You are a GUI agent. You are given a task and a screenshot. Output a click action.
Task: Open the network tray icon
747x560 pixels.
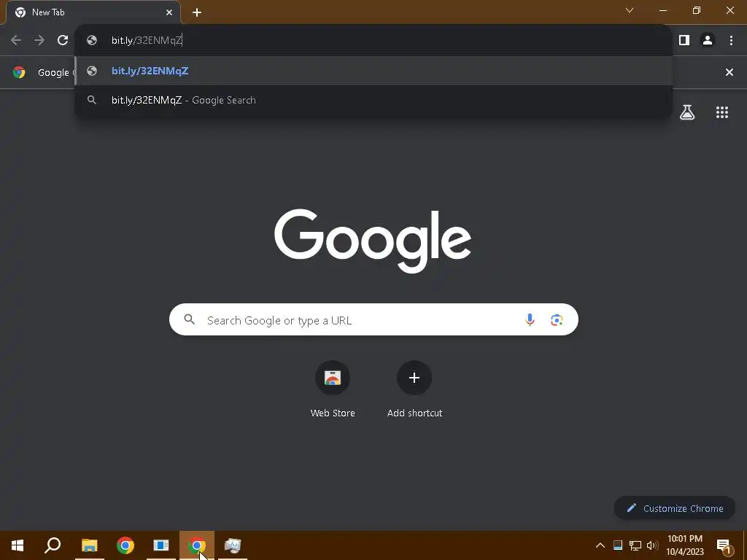click(635, 545)
